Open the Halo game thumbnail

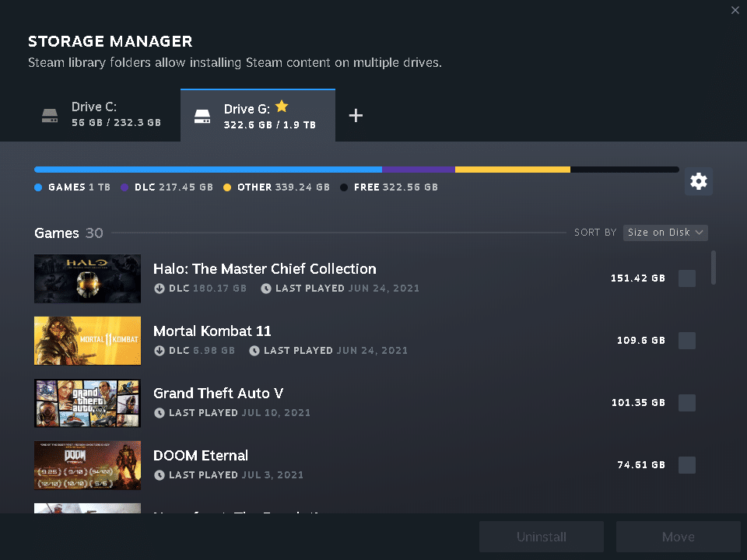pos(88,278)
